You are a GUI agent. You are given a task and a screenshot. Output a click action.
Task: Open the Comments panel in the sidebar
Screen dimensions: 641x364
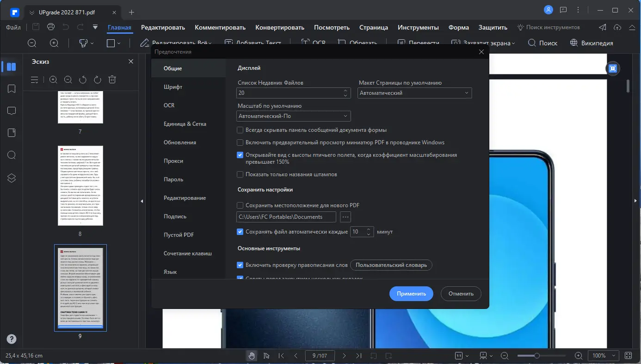click(12, 111)
